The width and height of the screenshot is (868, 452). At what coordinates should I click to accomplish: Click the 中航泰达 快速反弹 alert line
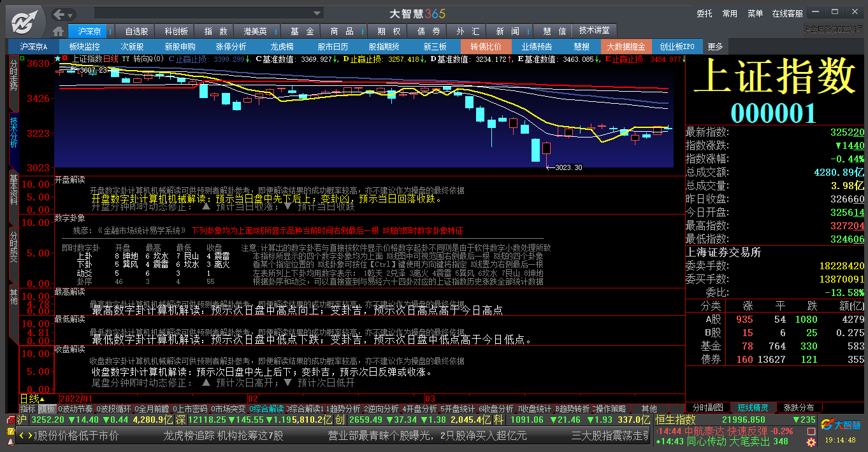tap(726, 431)
